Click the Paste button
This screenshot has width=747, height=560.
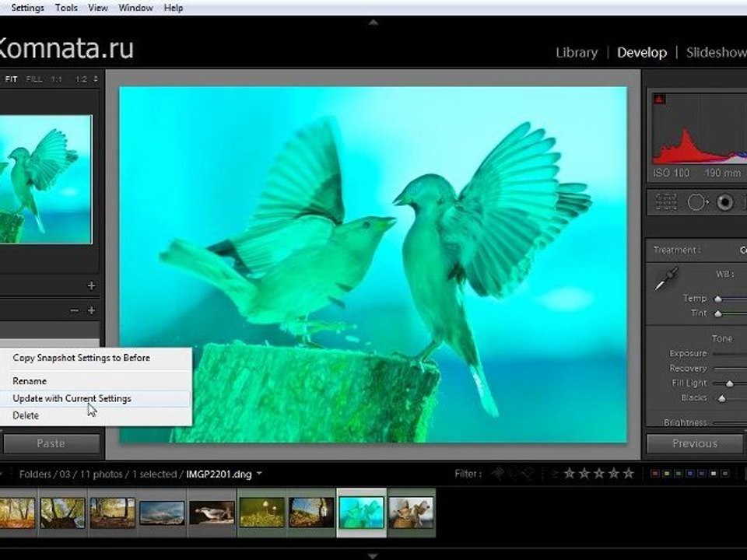point(51,443)
